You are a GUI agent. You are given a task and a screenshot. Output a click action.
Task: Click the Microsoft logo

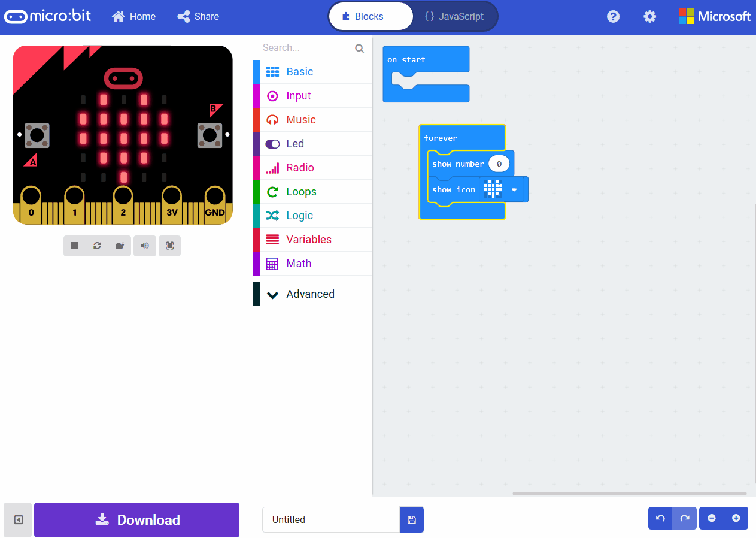[714, 16]
